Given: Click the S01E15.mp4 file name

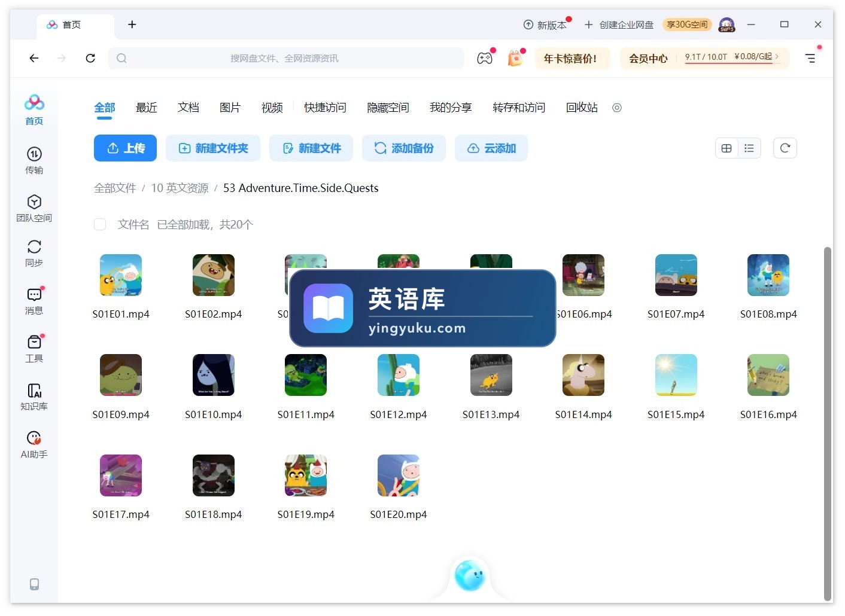Looking at the screenshot, I should pyautogui.click(x=676, y=414).
